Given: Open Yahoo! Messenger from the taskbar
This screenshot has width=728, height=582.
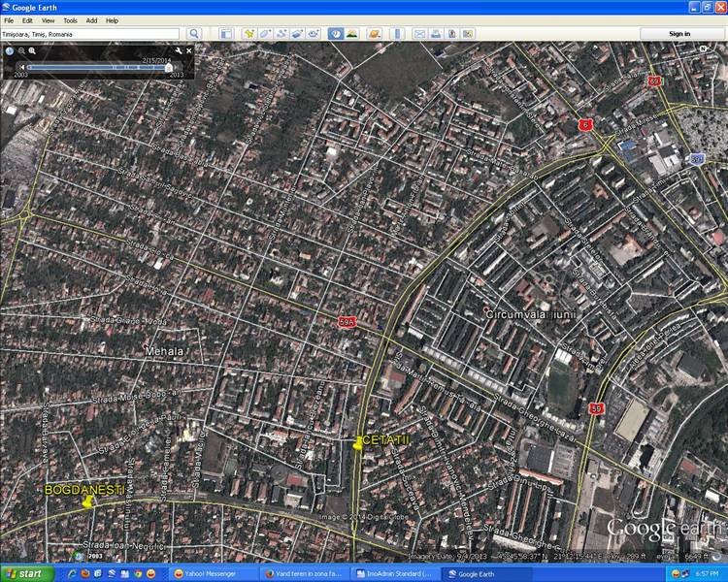Looking at the screenshot, I should point(208,574).
